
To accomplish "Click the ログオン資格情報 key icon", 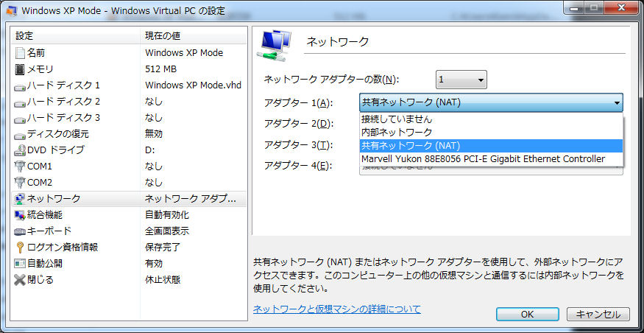I will point(20,248).
